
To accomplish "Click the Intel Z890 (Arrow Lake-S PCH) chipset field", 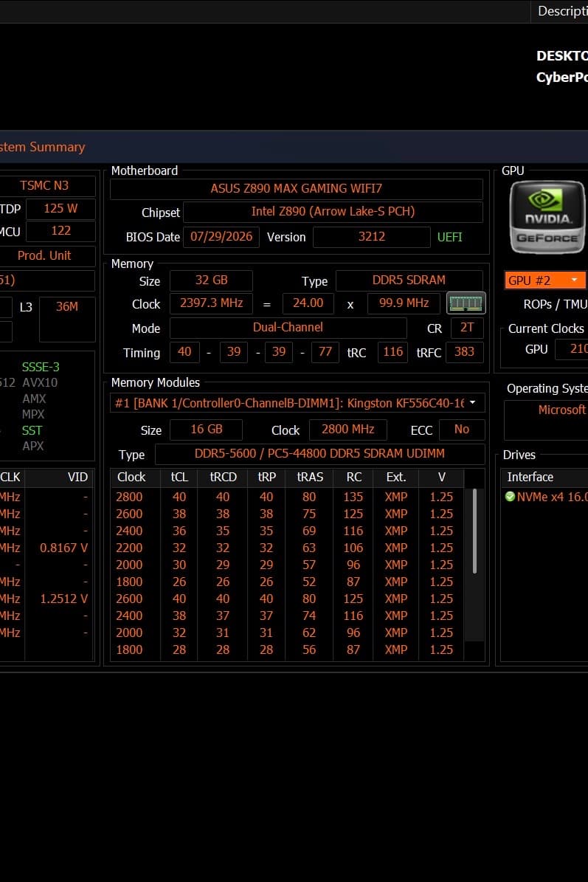I will (x=333, y=212).
